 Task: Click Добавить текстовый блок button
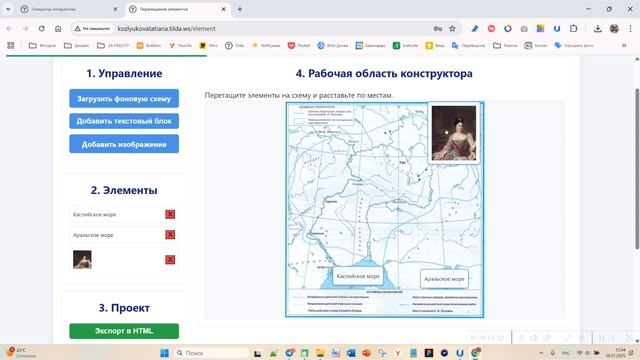[124, 121]
